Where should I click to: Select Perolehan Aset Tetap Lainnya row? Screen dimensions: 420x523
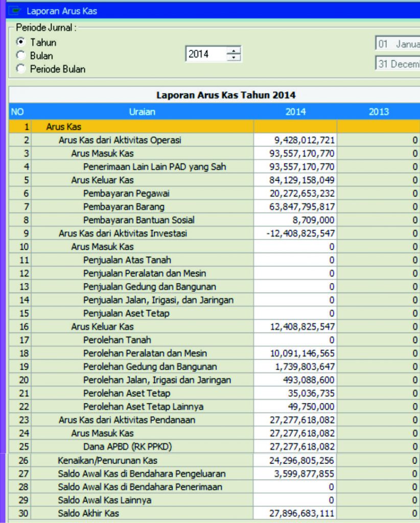tap(214, 407)
